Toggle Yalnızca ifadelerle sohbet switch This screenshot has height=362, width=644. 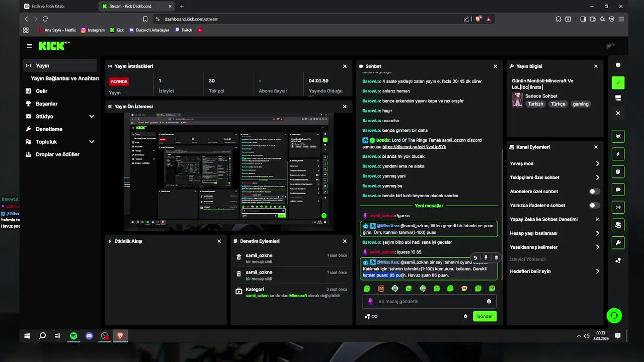(x=595, y=205)
